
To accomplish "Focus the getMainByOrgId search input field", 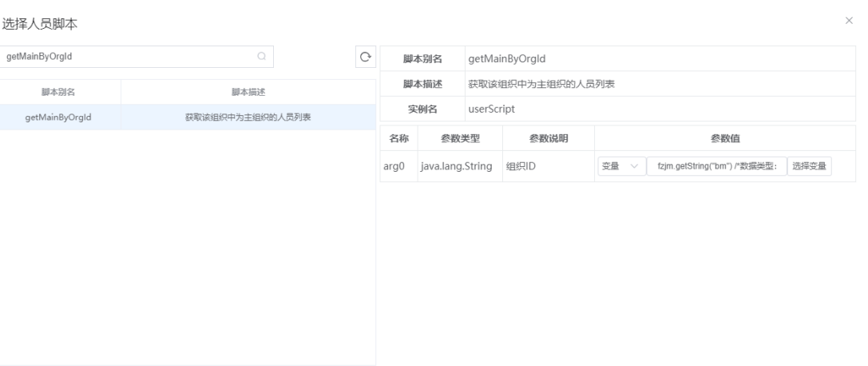I will (137, 57).
